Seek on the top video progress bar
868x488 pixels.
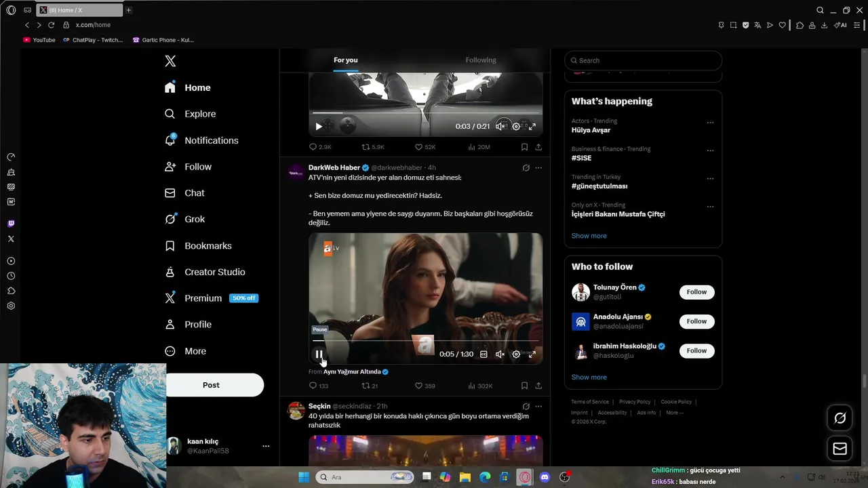425,113
